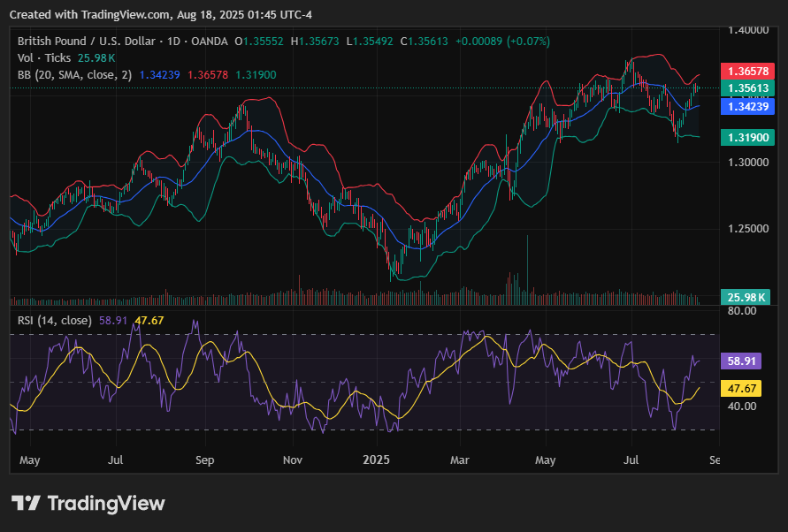
Task: Click the 1.30000 price scale label
Action: (748, 163)
